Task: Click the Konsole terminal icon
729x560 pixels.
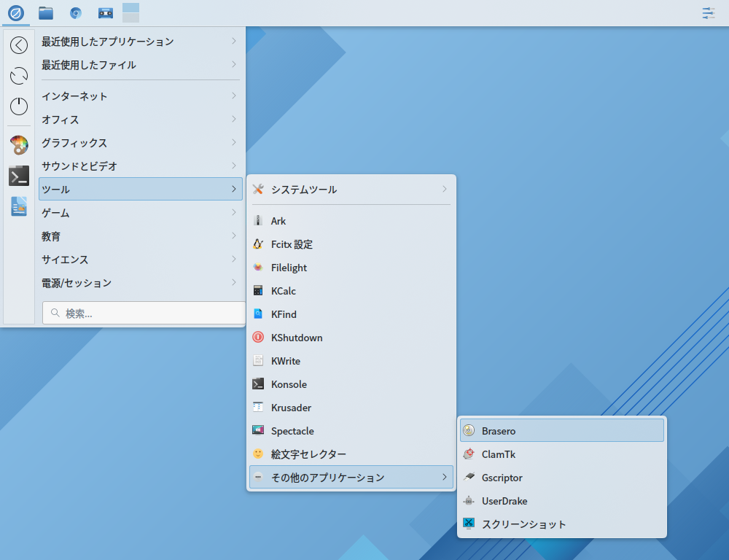Action: (x=258, y=384)
